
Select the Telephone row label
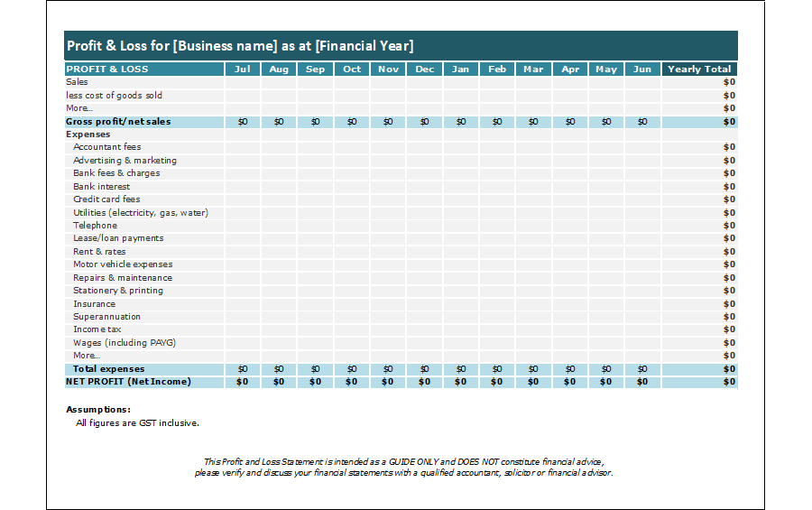(x=96, y=226)
